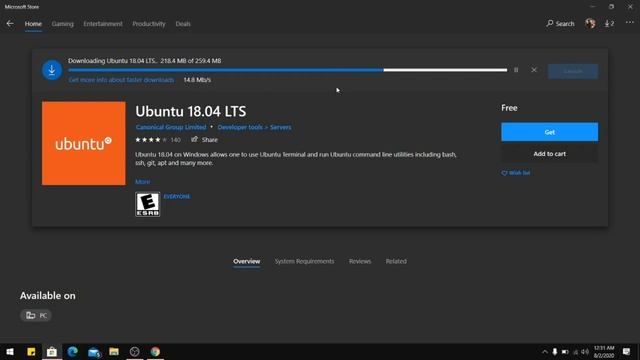Switch to the Gaming tab

62,24
